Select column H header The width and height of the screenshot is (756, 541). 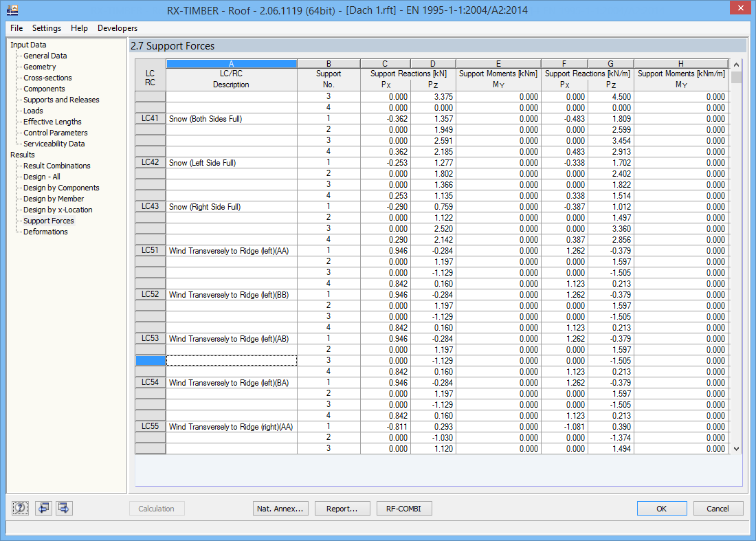tap(681, 64)
